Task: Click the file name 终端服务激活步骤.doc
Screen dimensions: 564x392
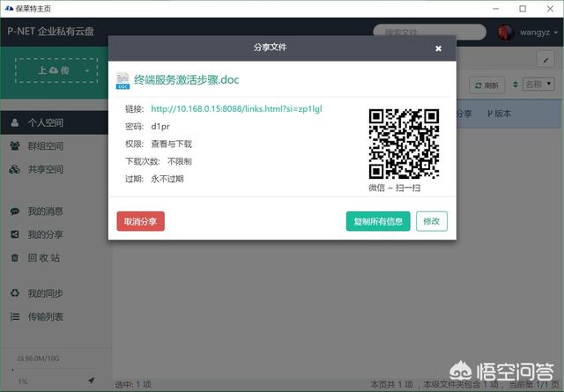Action: click(186, 79)
